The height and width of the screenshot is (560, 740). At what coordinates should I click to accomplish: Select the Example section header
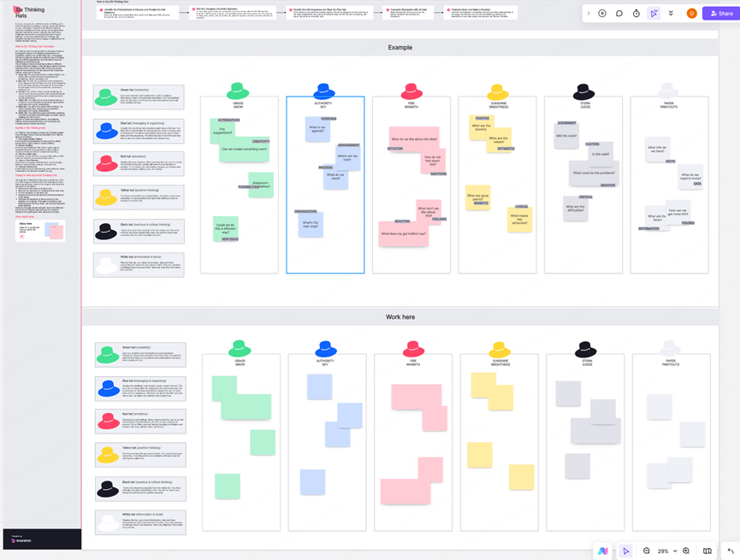pos(400,48)
